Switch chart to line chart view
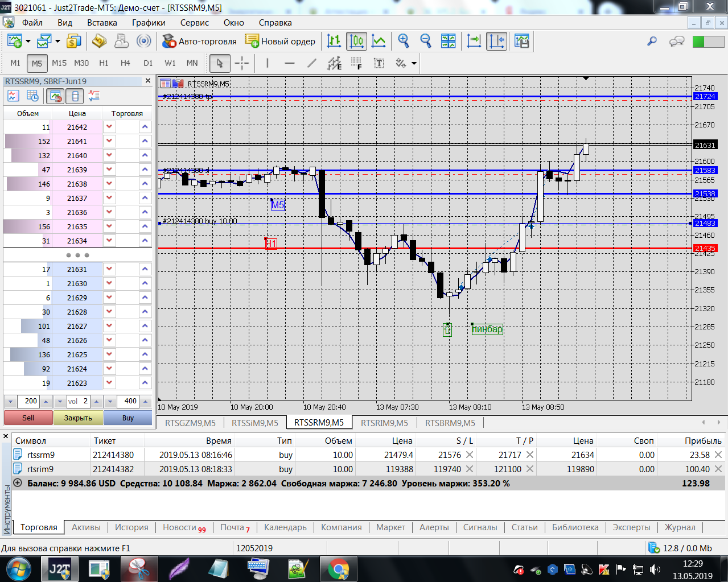The width and height of the screenshot is (728, 582). (x=379, y=41)
